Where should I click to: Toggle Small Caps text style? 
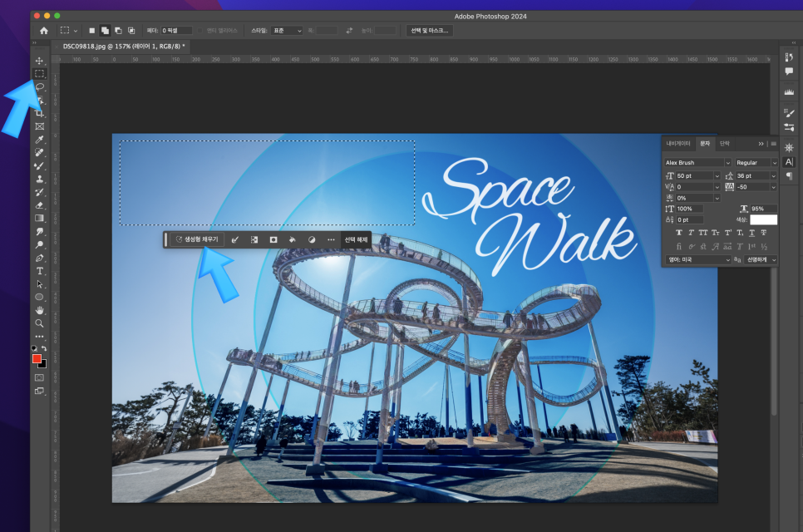click(x=716, y=233)
